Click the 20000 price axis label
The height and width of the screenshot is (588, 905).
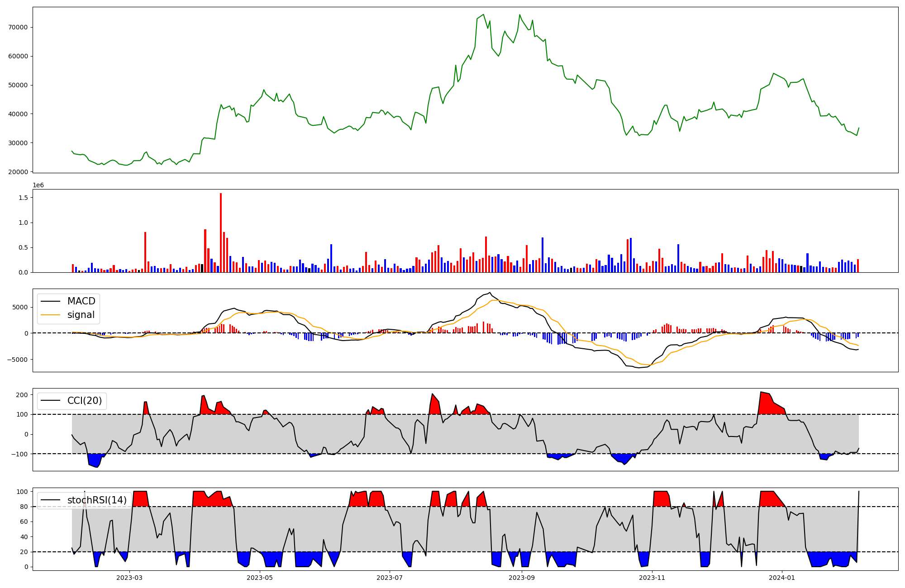(18, 172)
